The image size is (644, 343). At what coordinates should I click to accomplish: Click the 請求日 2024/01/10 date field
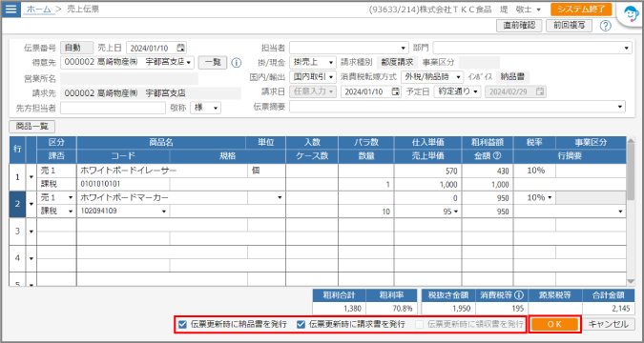tap(371, 91)
